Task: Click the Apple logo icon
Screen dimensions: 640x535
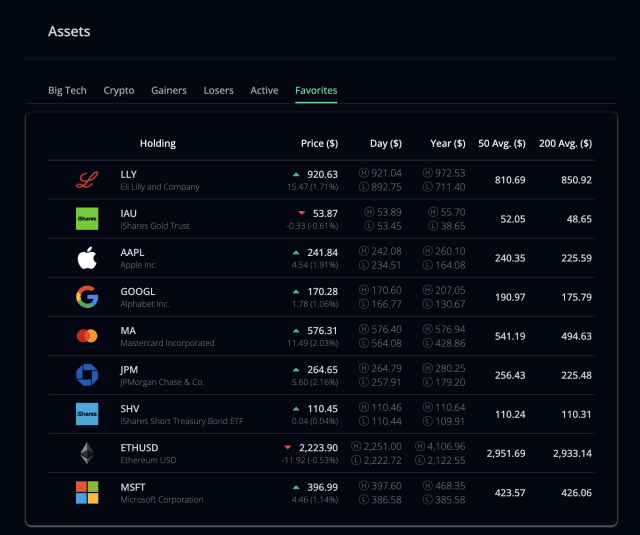Action: pos(87,258)
